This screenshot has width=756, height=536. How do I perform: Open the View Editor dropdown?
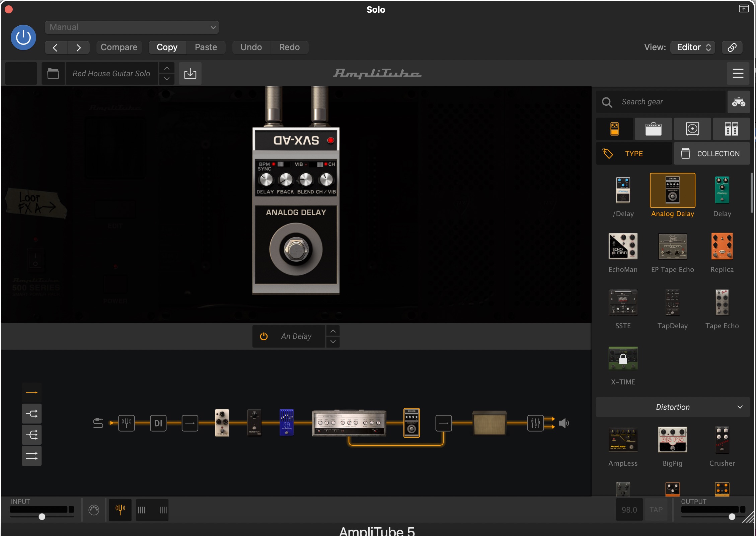pos(693,48)
